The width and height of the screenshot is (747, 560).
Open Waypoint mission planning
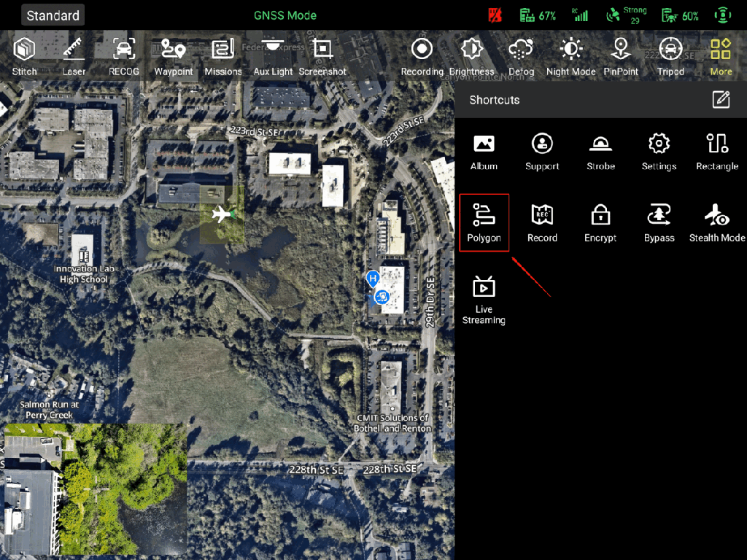[x=174, y=57]
